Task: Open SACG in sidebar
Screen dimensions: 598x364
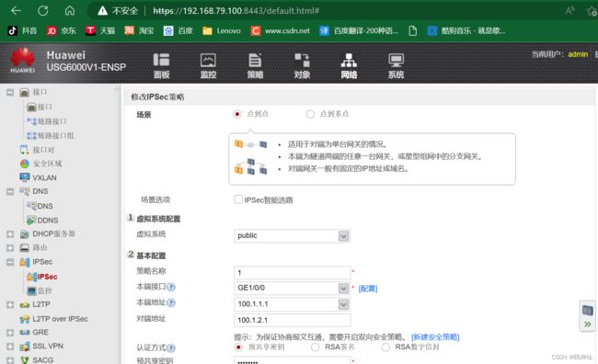Action: tap(37, 359)
